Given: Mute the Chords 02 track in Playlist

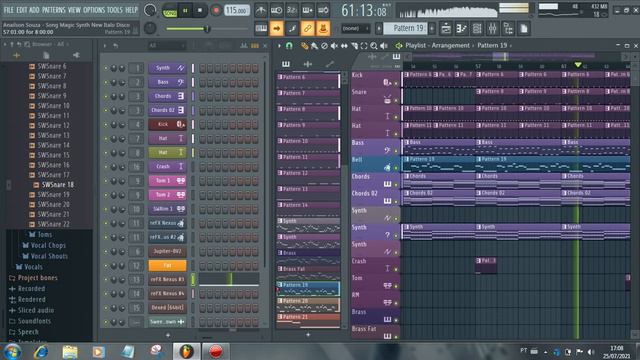Looking at the screenshot, I should [x=396, y=202].
